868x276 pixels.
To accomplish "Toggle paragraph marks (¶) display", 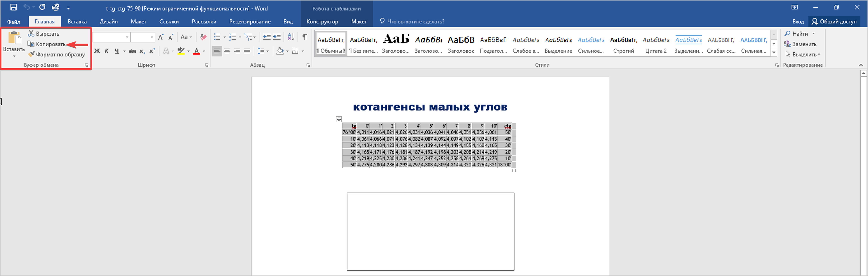I will [x=305, y=37].
